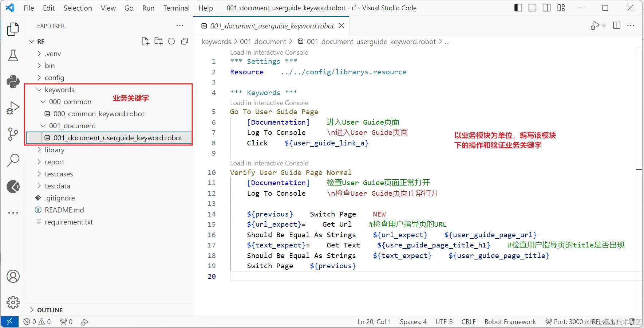
Task: Open the View menu
Action: pos(108,8)
